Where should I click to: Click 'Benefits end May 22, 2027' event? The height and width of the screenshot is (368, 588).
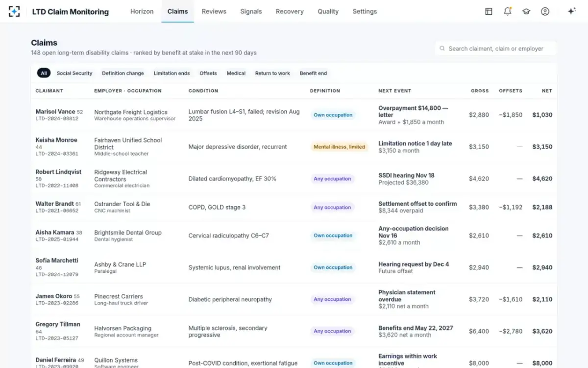coord(416,328)
